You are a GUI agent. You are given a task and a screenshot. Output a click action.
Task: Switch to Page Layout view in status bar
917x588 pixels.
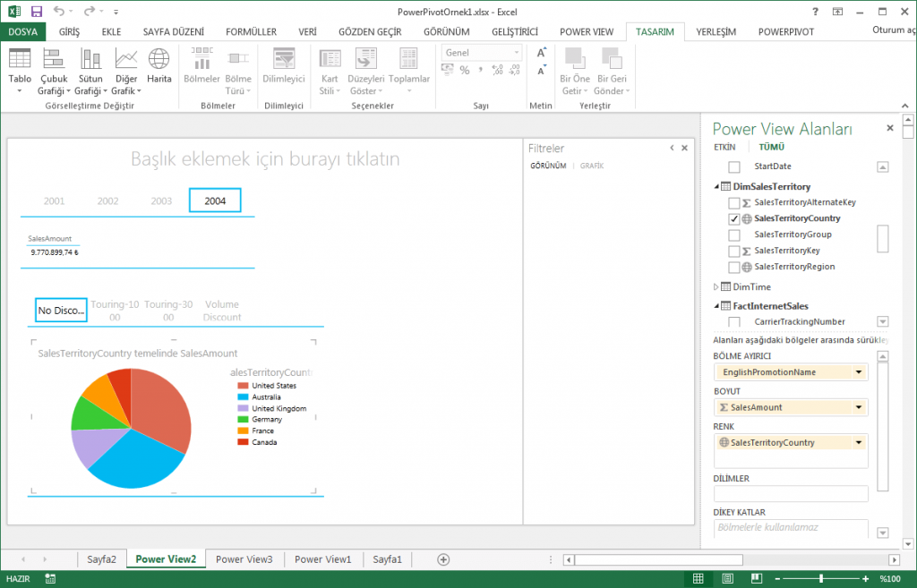point(727,579)
